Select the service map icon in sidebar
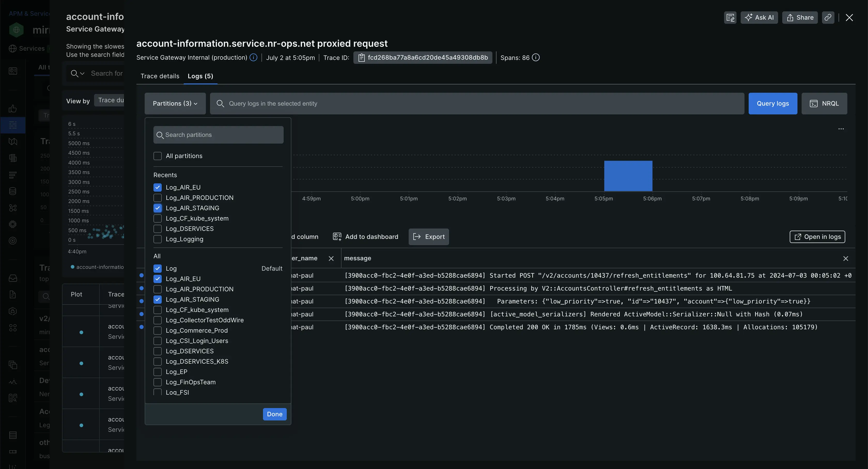The height and width of the screenshot is (469, 868). pos(12,208)
